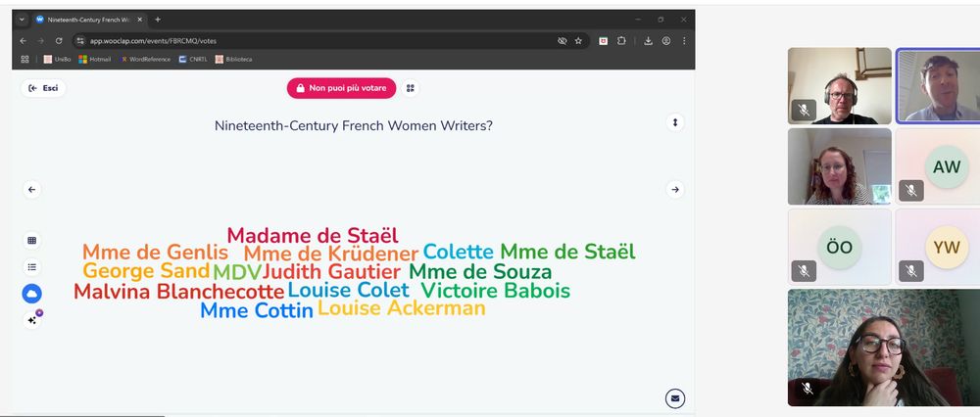This screenshot has height=417, width=980.
Task: Open the CNRTL bookmark
Action: click(x=193, y=60)
